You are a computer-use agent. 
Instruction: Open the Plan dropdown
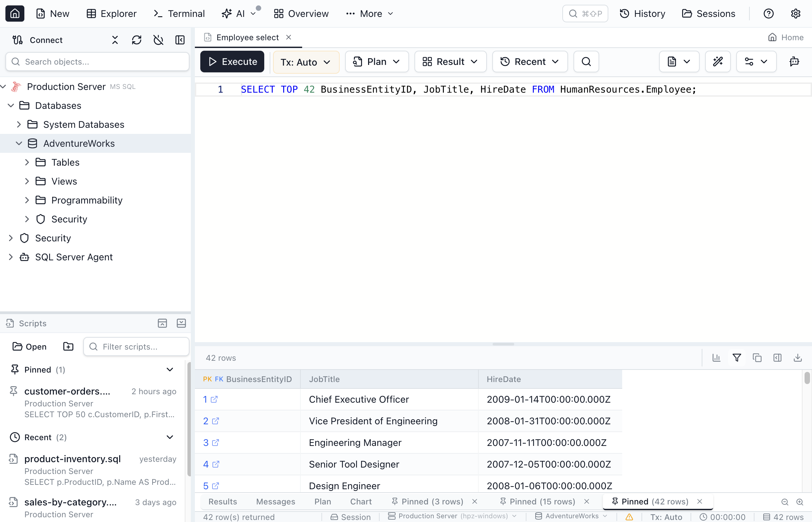[377, 62]
